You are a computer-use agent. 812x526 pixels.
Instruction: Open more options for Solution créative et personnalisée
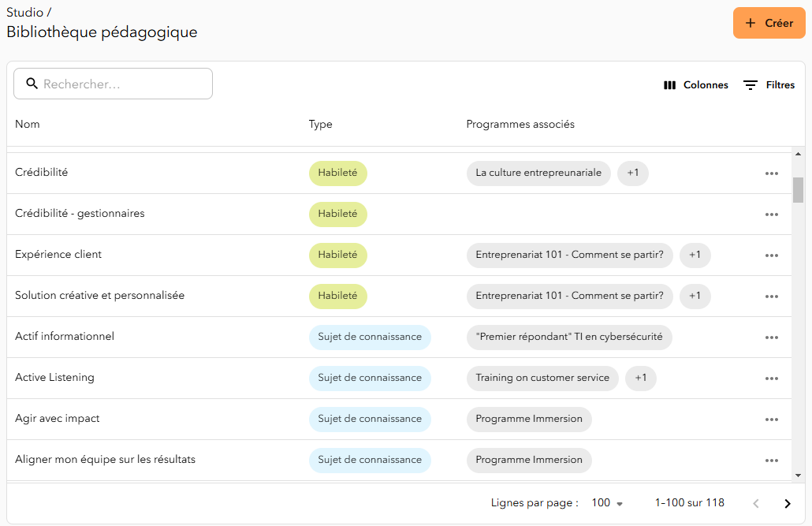(x=771, y=296)
